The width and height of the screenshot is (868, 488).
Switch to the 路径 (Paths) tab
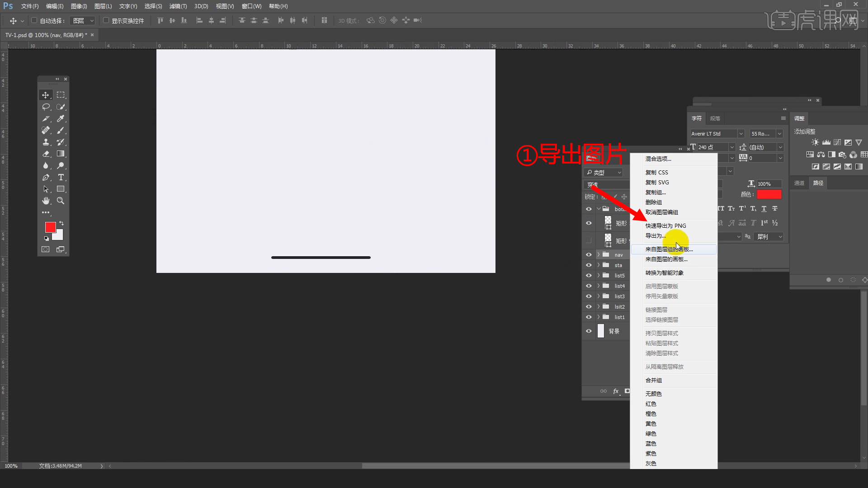818,183
